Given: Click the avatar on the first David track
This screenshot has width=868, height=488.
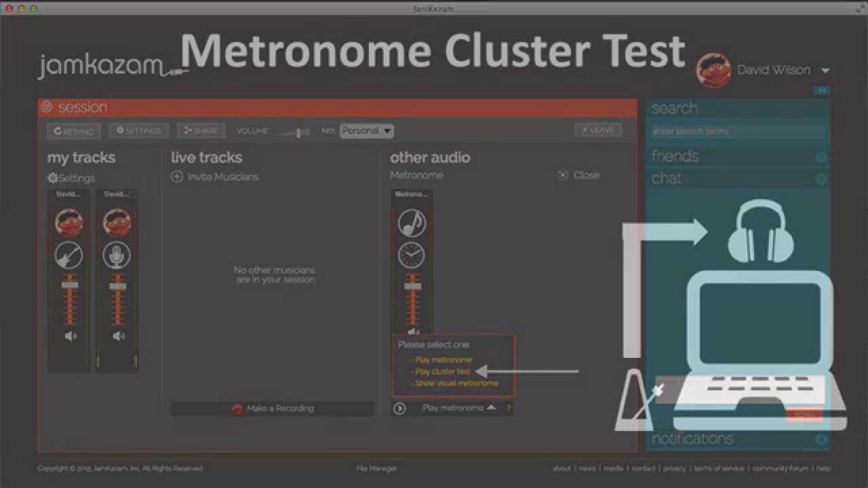Looking at the screenshot, I should point(68,222).
